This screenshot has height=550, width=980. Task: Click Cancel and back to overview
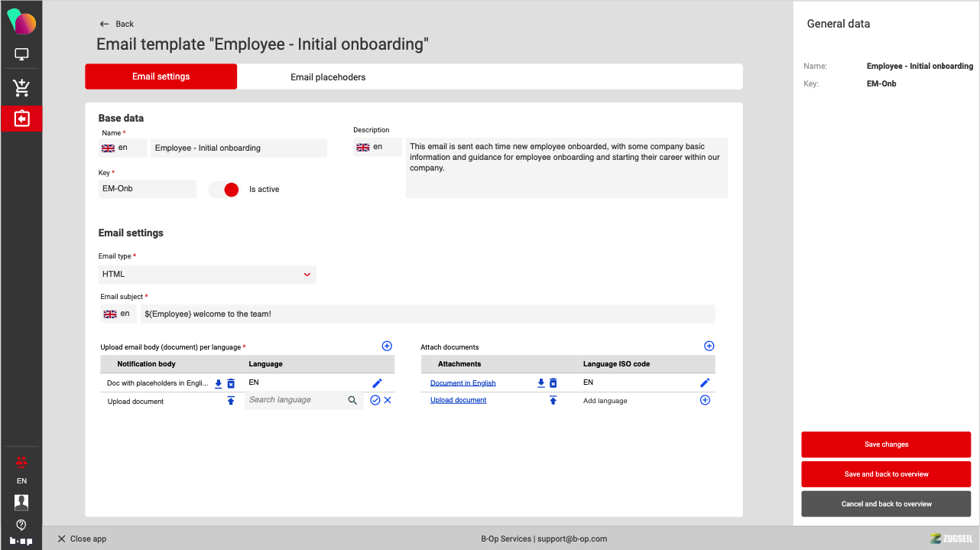point(886,504)
